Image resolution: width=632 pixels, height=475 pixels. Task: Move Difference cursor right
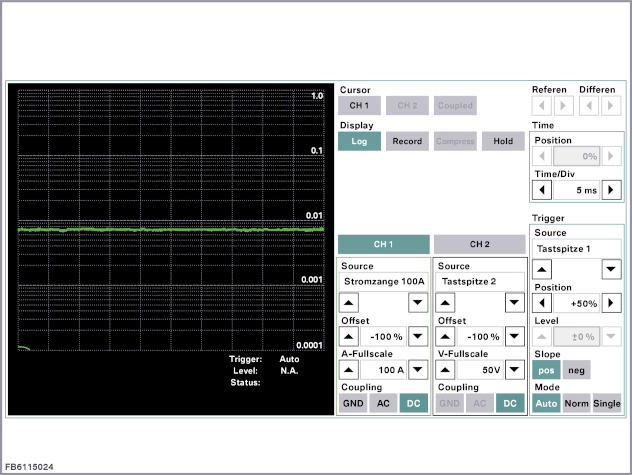coord(611,106)
